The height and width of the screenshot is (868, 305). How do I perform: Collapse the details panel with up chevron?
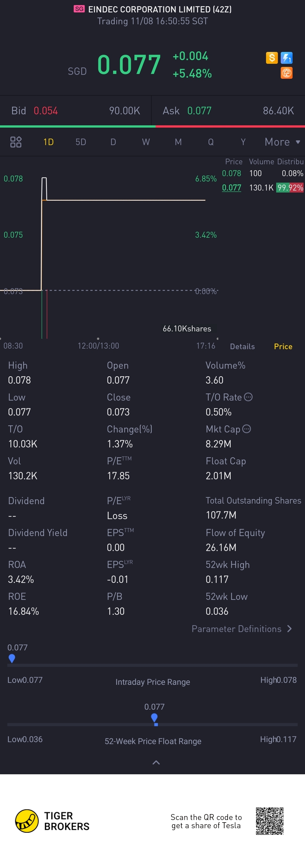pyautogui.click(x=156, y=762)
